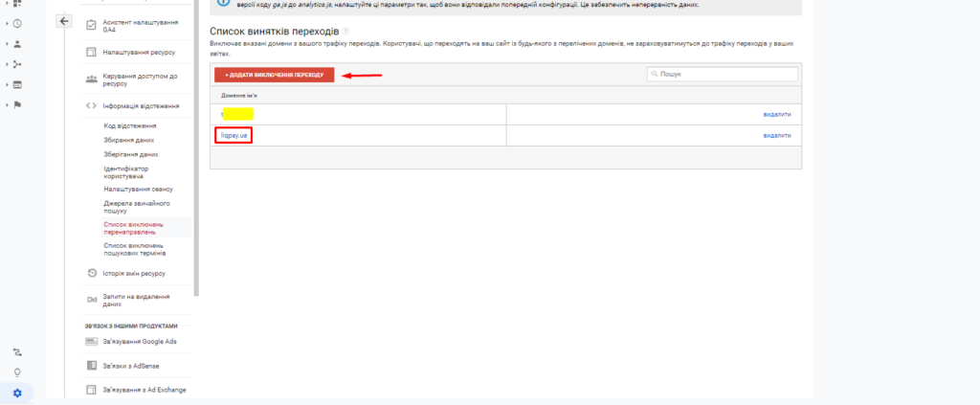Click the AdSense linking icon
This screenshot has width=980, height=405.
click(x=91, y=365)
